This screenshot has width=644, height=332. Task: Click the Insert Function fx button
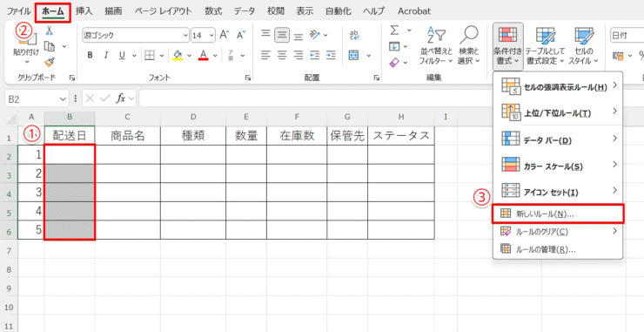pos(120,98)
